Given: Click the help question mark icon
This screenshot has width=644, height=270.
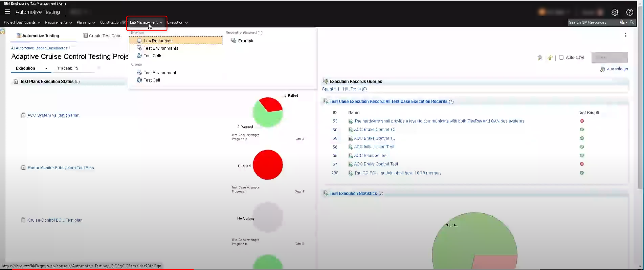Looking at the screenshot, I should point(629,12).
